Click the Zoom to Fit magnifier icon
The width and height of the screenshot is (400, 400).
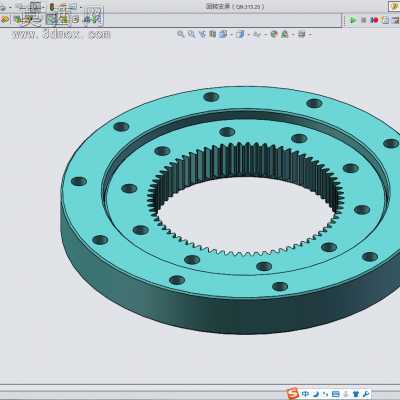click(181, 34)
